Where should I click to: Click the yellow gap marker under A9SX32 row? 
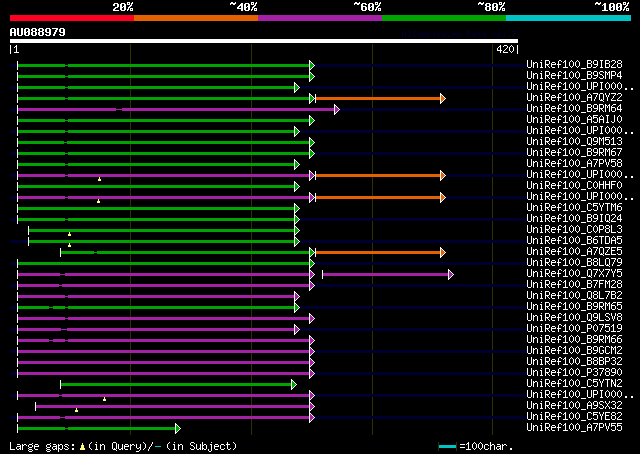coord(76,410)
